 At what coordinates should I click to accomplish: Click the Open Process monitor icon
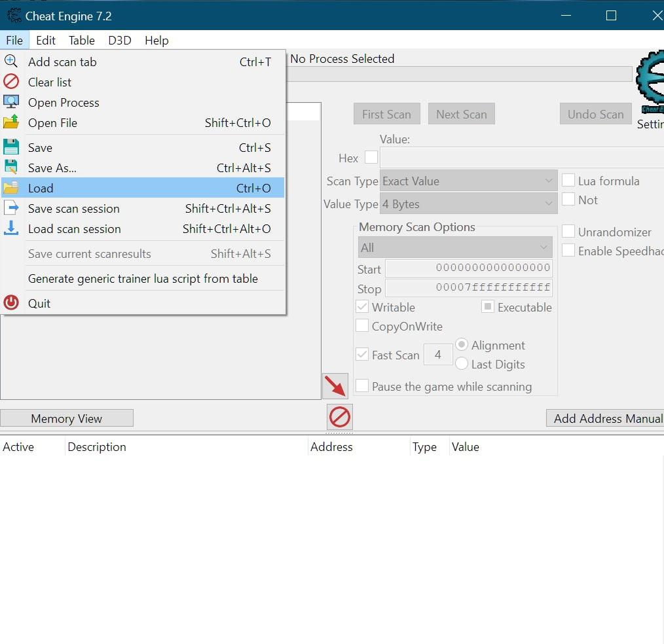tap(11, 102)
